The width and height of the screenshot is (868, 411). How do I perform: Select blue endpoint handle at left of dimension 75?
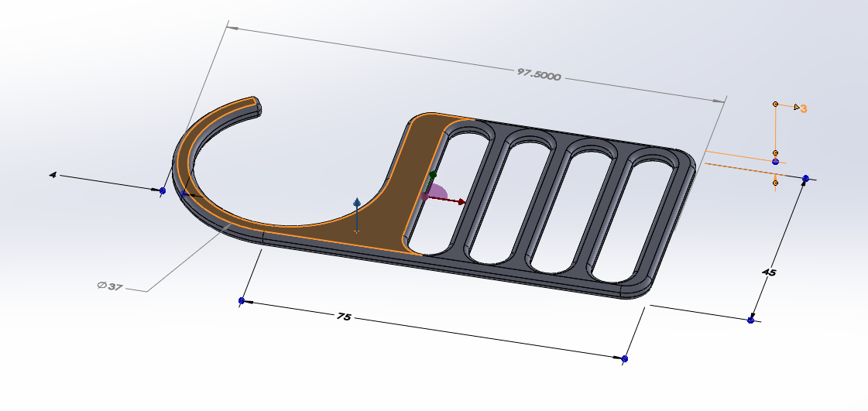(242, 301)
